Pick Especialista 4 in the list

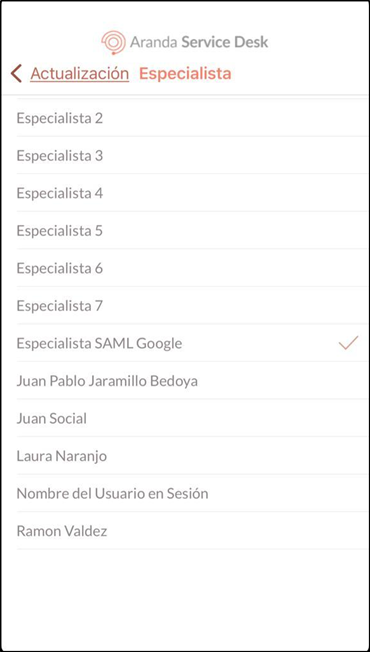(192, 193)
